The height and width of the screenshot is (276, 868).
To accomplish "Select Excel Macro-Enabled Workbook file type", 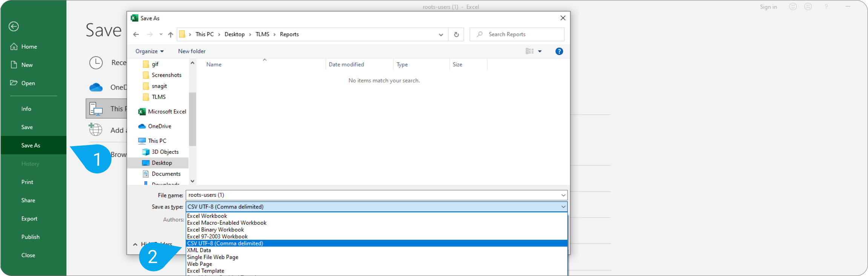I will coord(227,223).
